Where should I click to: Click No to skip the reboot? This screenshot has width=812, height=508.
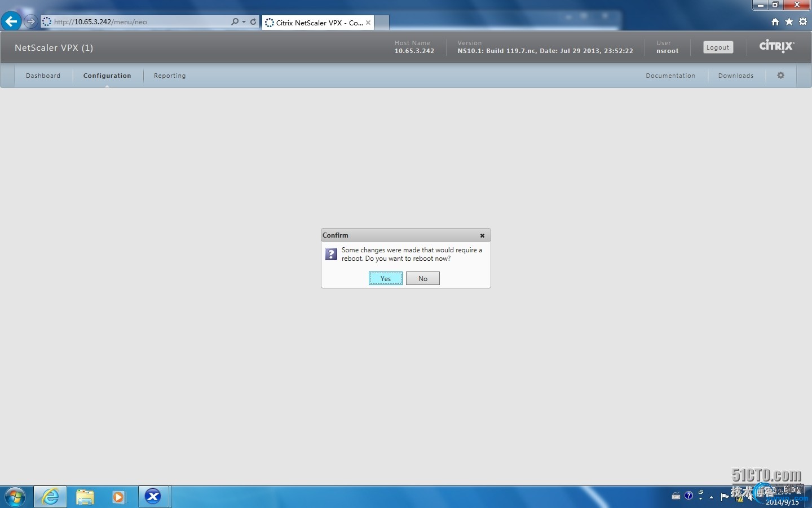pyautogui.click(x=423, y=278)
